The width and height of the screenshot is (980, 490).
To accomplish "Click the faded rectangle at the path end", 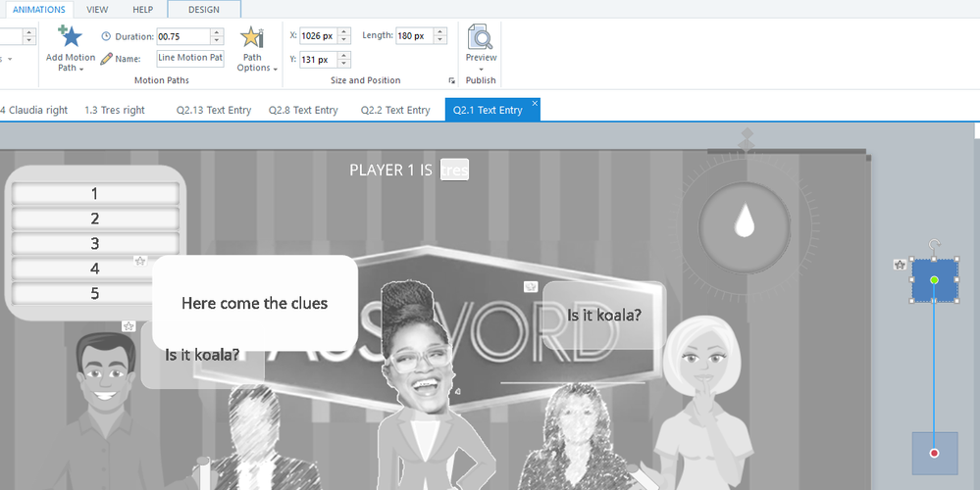I will 934,453.
